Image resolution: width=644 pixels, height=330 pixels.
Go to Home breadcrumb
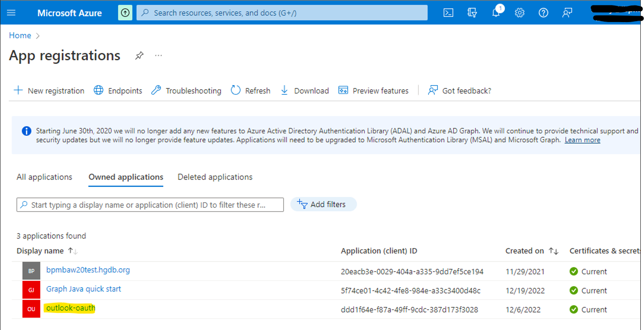20,35
